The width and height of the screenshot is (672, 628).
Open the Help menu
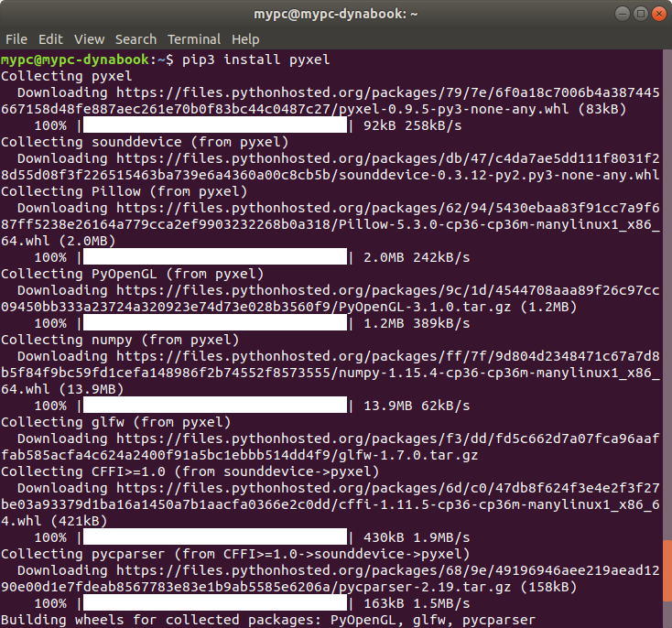click(245, 39)
